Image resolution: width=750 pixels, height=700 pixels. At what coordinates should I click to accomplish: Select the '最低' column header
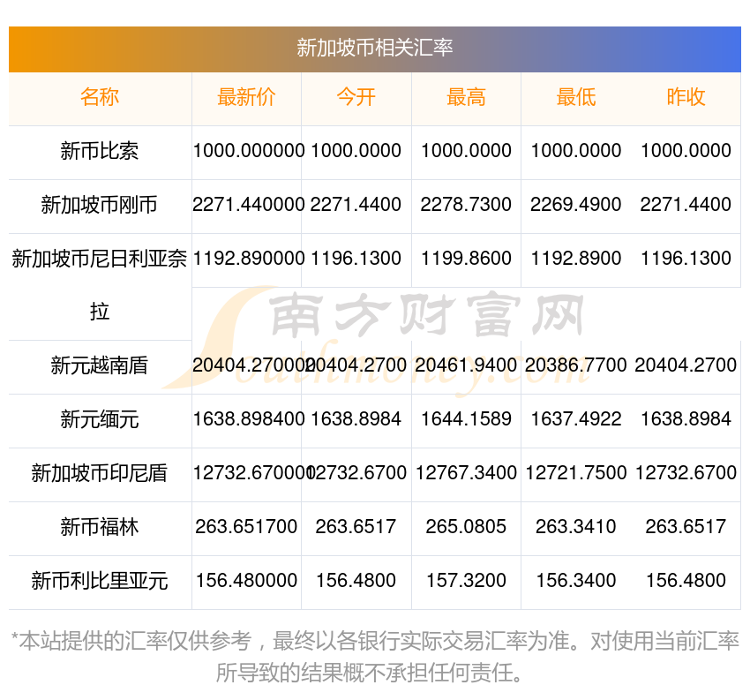point(576,97)
